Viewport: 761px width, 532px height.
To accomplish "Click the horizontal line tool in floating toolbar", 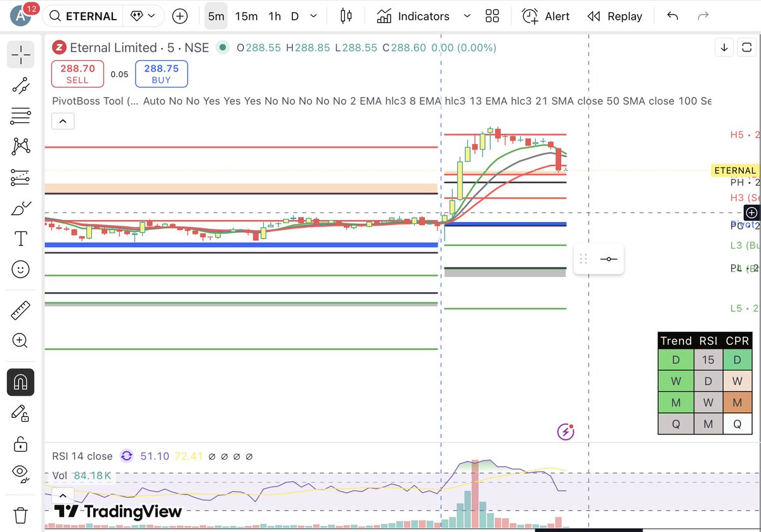I will pos(608,259).
